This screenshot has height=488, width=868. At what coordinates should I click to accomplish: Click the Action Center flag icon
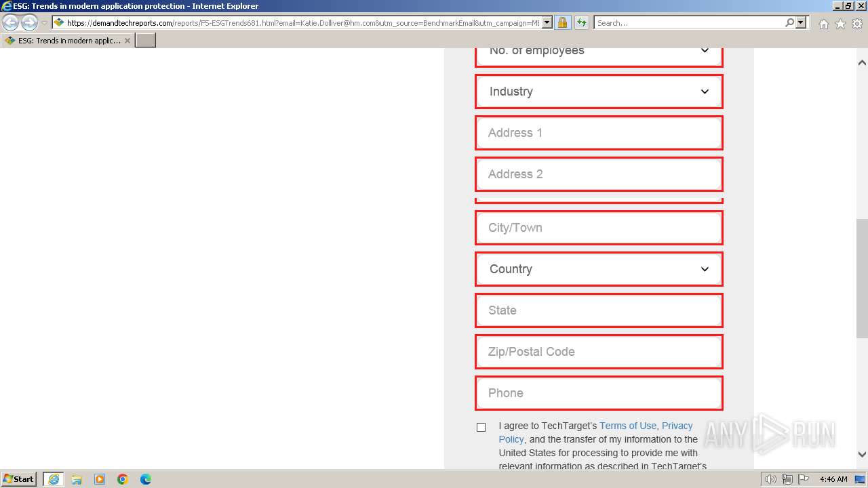(804, 479)
